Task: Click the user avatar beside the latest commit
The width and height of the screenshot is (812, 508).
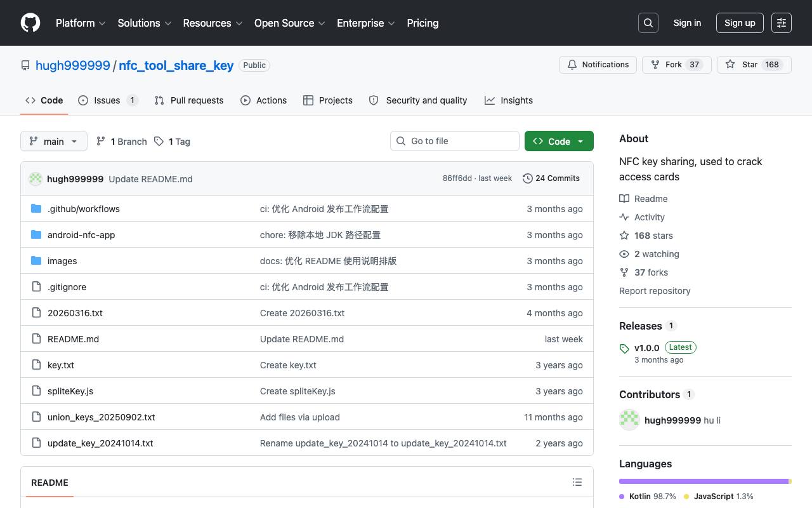Action: coord(36,179)
